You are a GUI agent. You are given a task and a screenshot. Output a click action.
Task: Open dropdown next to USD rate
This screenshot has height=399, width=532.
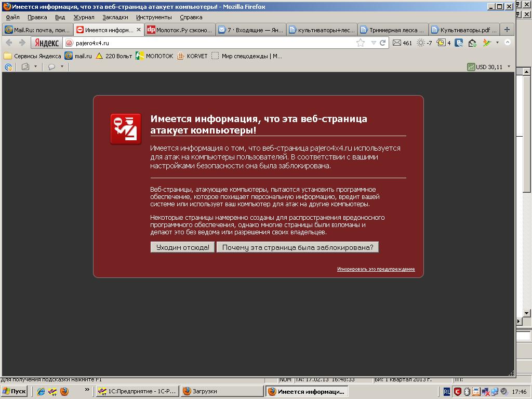[509, 66]
